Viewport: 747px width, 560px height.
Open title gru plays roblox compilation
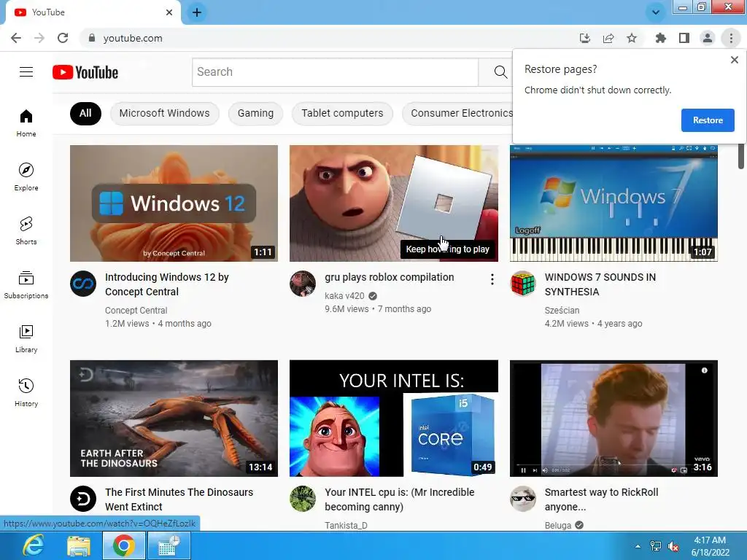coord(390,277)
